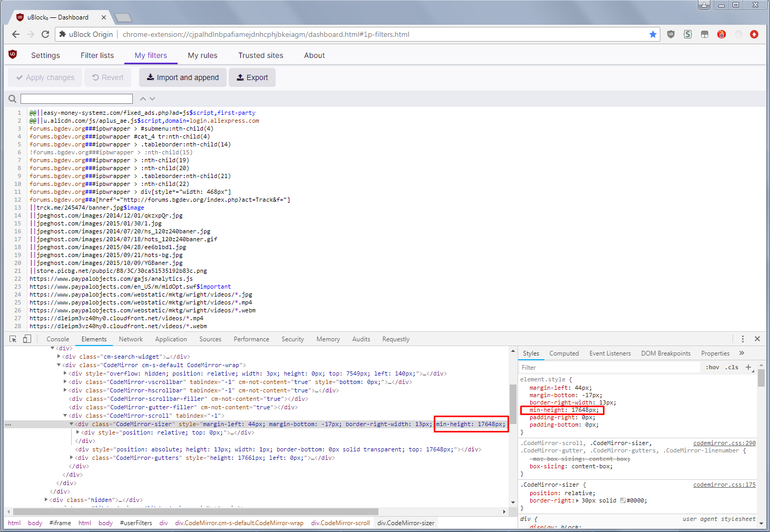Viewport: 770px width, 532px height.
Task: Close the DevTools panel
Action: [757, 339]
